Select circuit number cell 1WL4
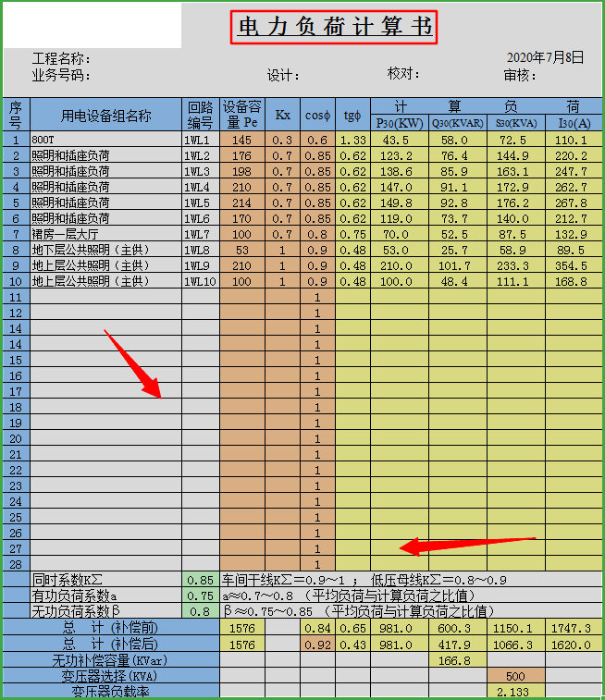 (x=201, y=187)
